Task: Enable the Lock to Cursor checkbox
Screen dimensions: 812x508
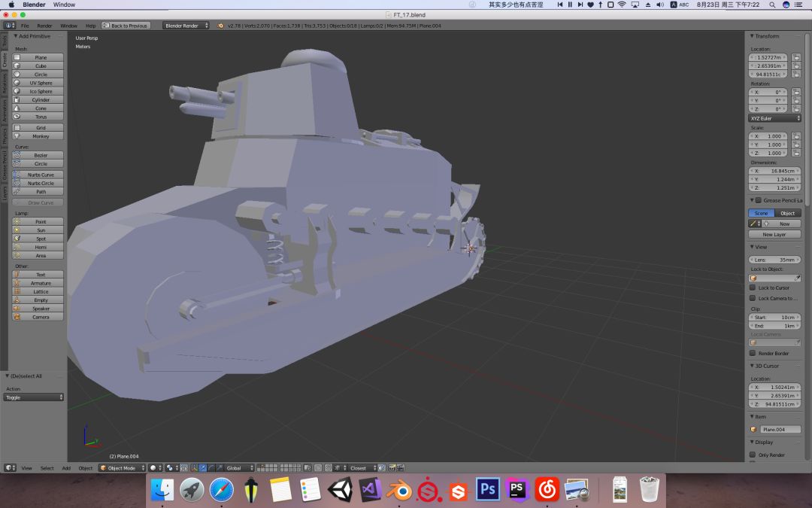Action: 753,287
